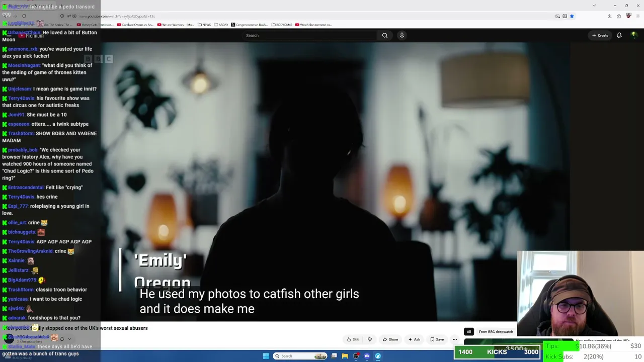This screenshot has height=362, width=644.
Task: Open the Telegram taskbar icon
Action: coord(378,356)
